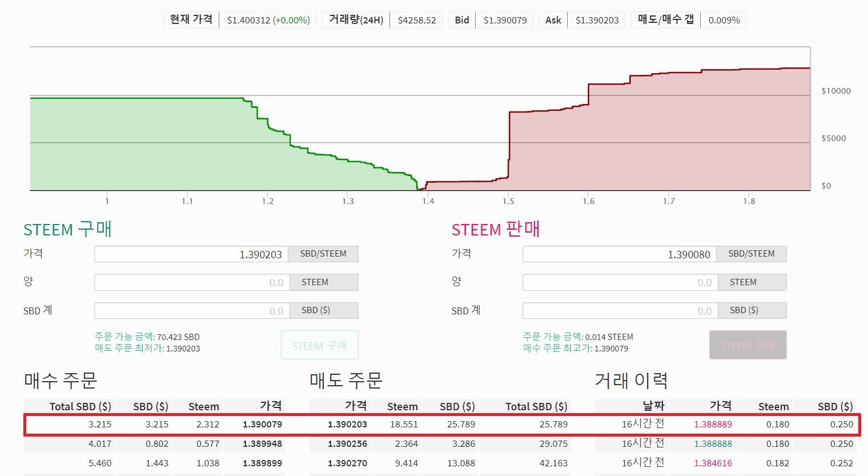Click trade history price 1.388888
Image resolution: width=868 pixels, height=476 pixels.
[713, 444]
